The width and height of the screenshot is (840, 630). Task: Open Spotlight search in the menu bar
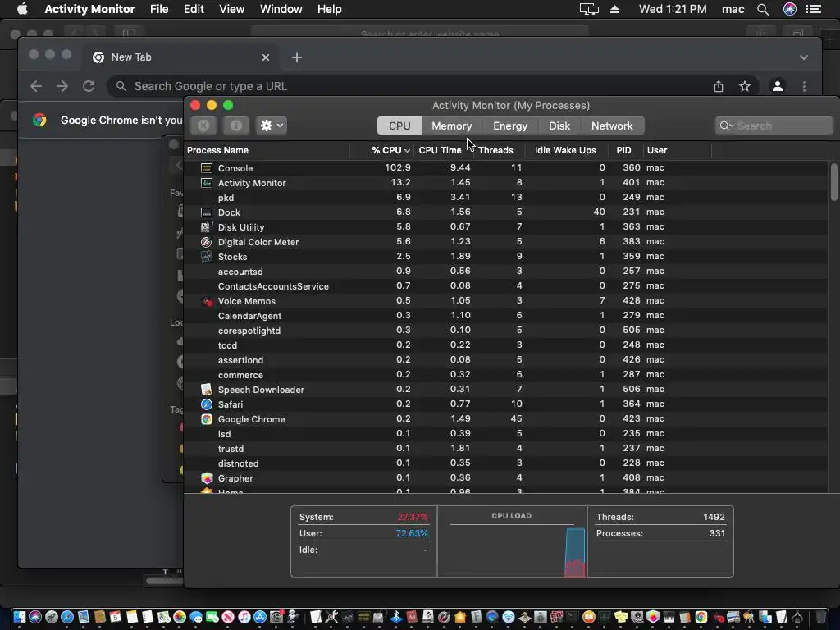(x=763, y=9)
